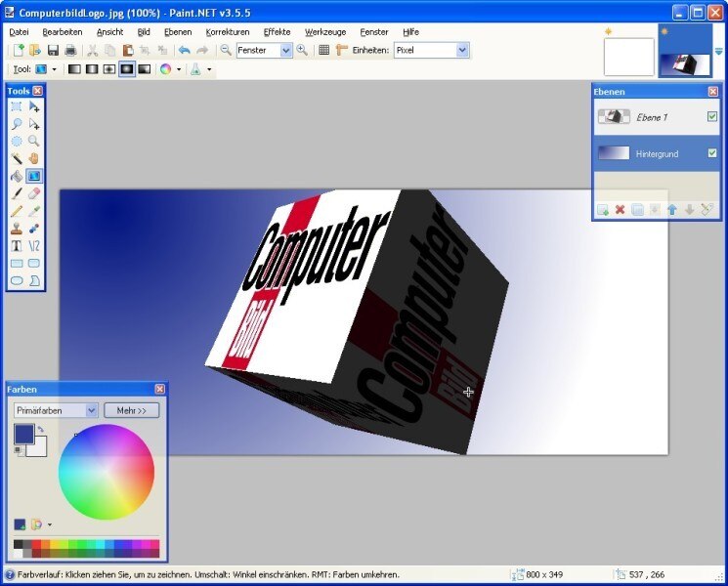This screenshot has height=586, width=728.
Task: Choose the Pan hand tool
Action: pos(34,158)
